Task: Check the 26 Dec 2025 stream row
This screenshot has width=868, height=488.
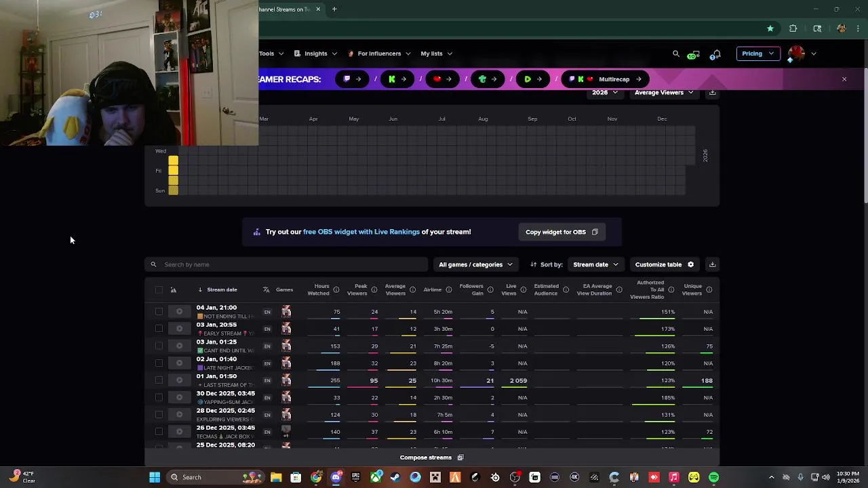Action: tap(159, 432)
